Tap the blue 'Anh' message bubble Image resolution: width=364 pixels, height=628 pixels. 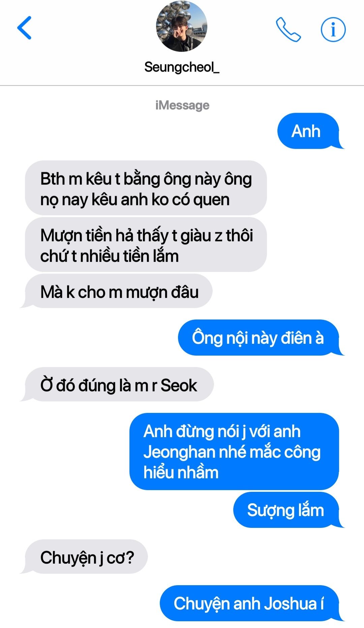(x=308, y=131)
